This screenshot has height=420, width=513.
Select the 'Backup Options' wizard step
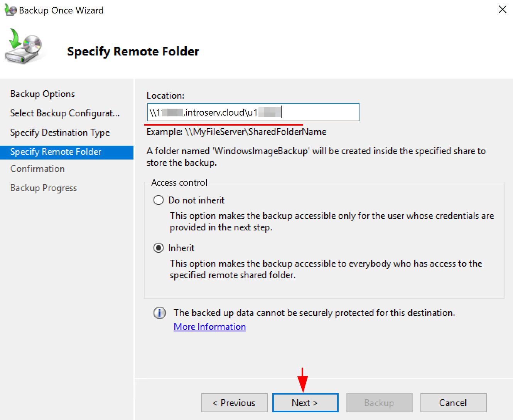42,94
